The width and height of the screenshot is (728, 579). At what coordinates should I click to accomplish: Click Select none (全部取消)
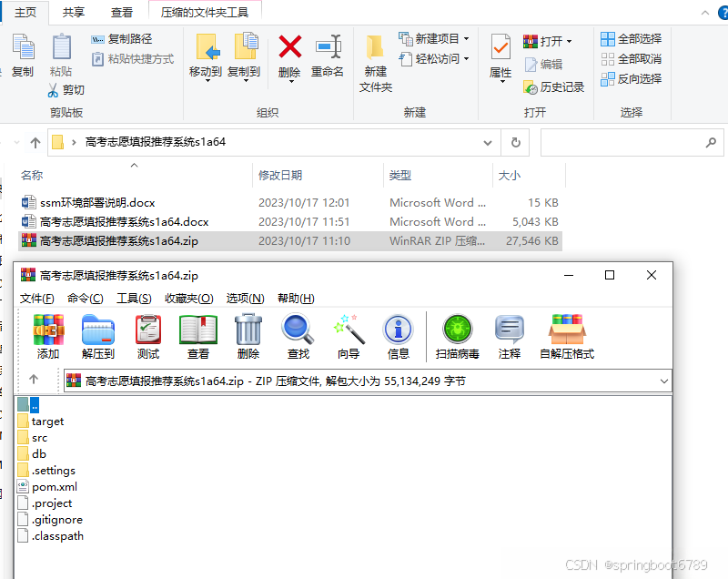pos(631,59)
